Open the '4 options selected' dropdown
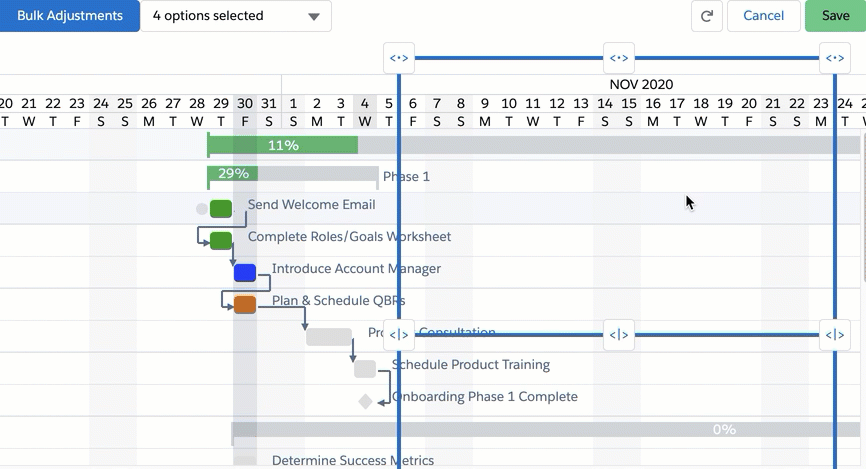This screenshot has height=469, width=866. coord(236,16)
